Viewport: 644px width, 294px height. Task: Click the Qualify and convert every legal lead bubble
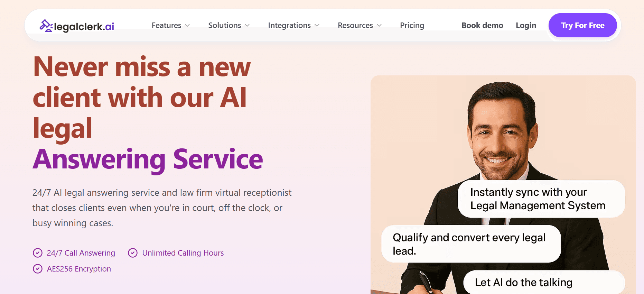[x=471, y=244]
